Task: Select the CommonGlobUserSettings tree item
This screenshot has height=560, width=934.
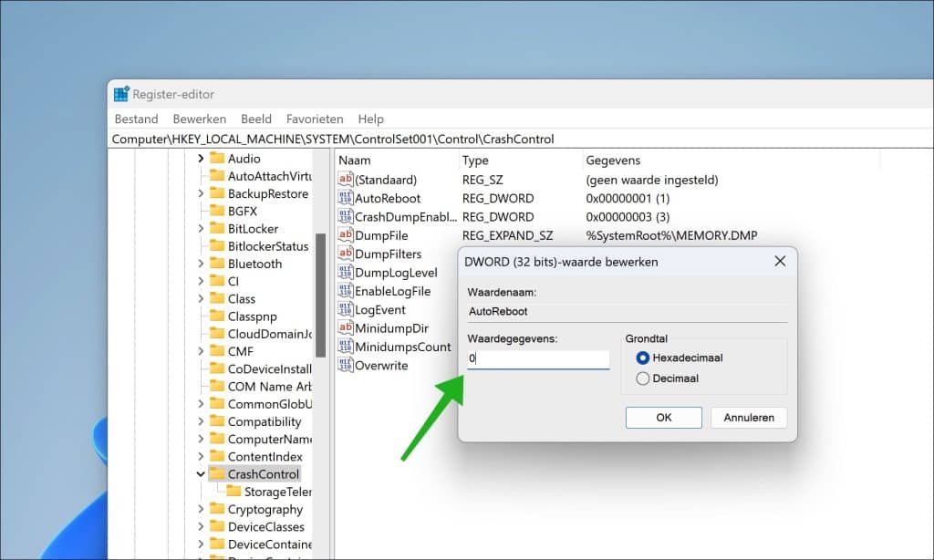Action: coord(269,404)
